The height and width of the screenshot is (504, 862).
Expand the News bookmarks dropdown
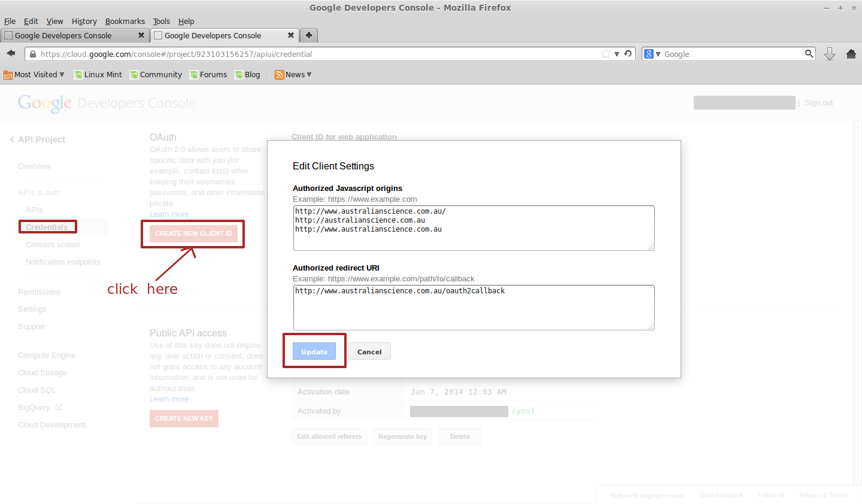point(309,75)
